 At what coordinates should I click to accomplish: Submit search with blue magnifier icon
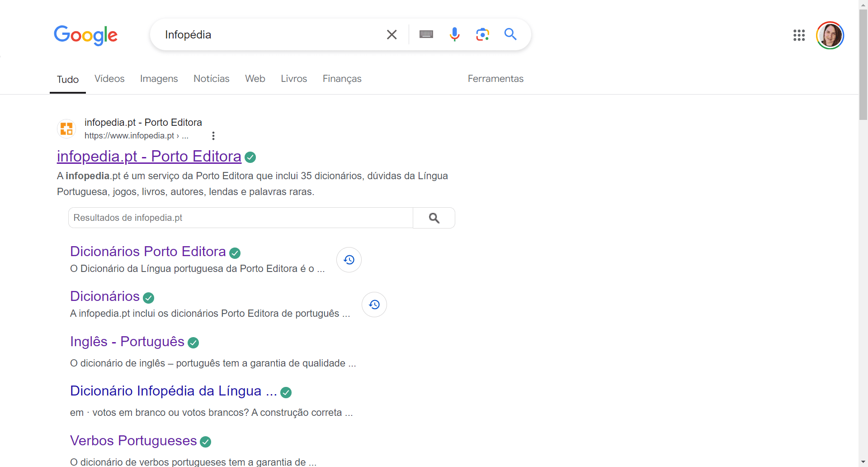click(510, 34)
